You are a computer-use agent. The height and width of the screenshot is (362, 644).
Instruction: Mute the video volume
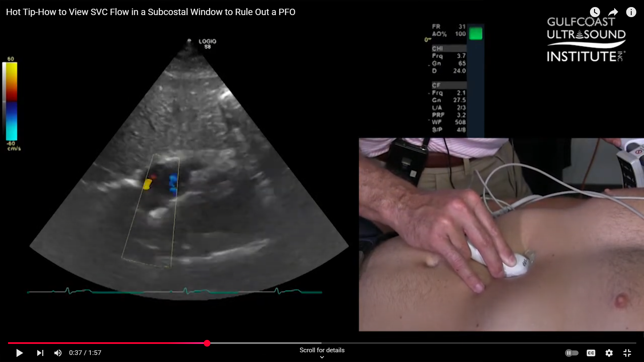[x=58, y=353]
